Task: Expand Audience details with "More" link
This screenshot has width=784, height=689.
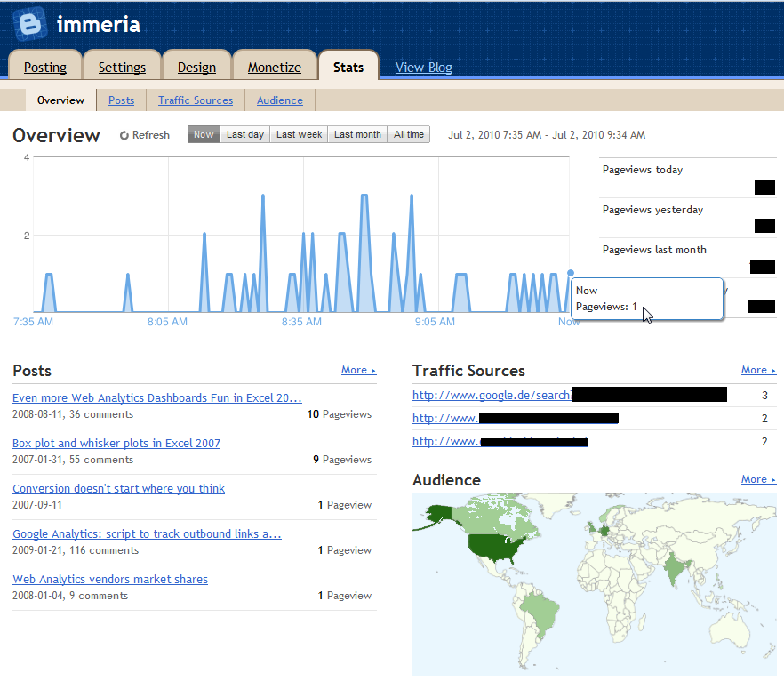Action: [756, 479]
